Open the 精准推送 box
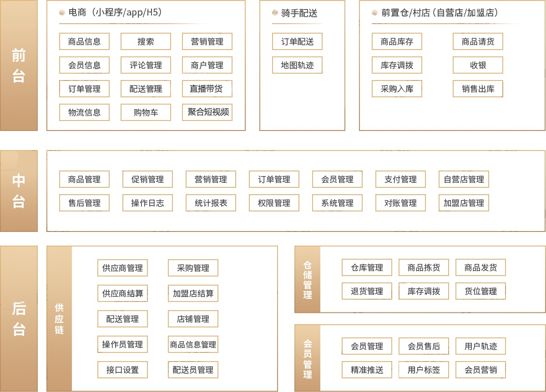Image resolution: width=546 pixels, height=392 pixels. (367, 370)
